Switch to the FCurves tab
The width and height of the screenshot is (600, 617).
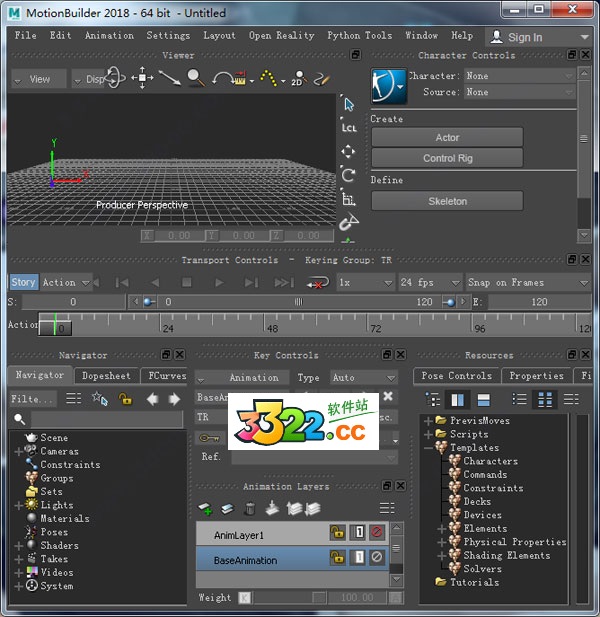166,376
